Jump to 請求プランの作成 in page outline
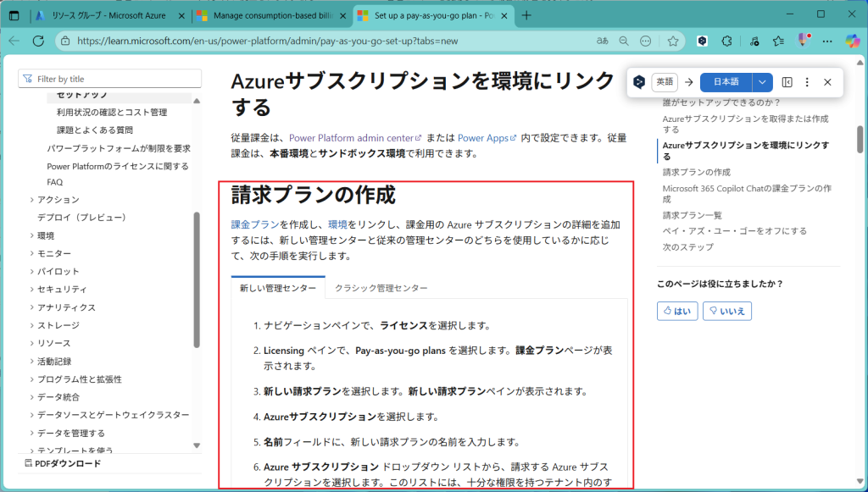 pyautogui.click(x=697, y=172)
